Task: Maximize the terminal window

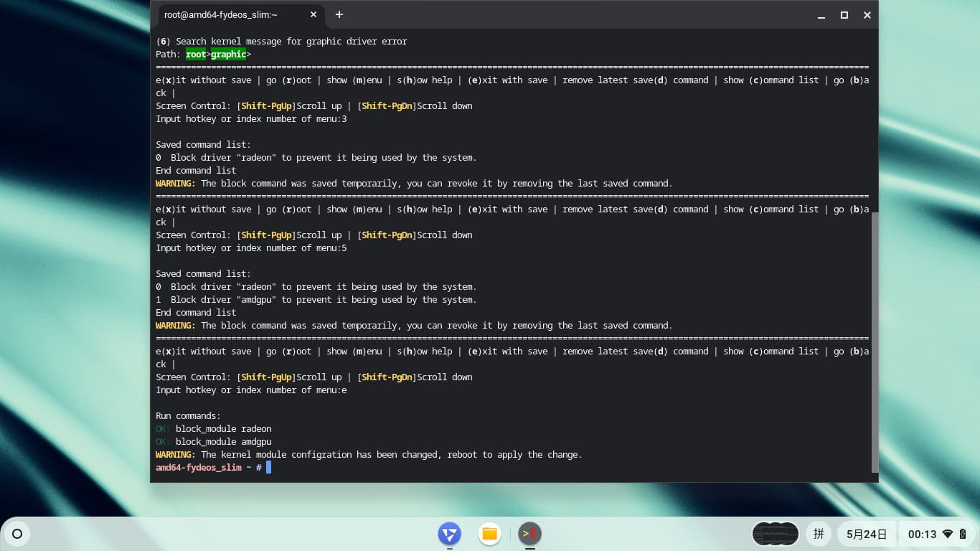Action: [844, 15]
